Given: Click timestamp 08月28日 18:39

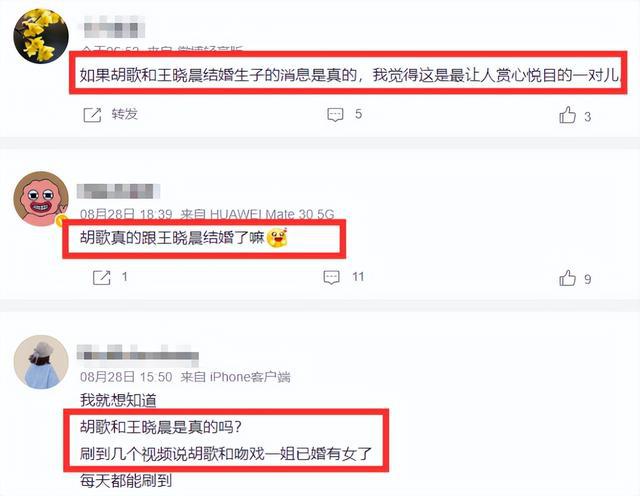Looking at the screenshot, I should click(x=126, y=214).
